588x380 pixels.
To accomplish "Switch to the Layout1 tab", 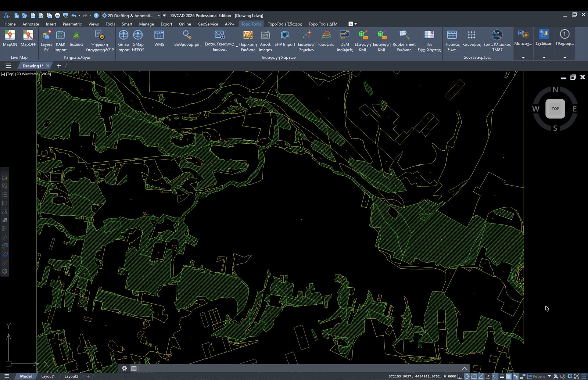I will pos(48,376).
